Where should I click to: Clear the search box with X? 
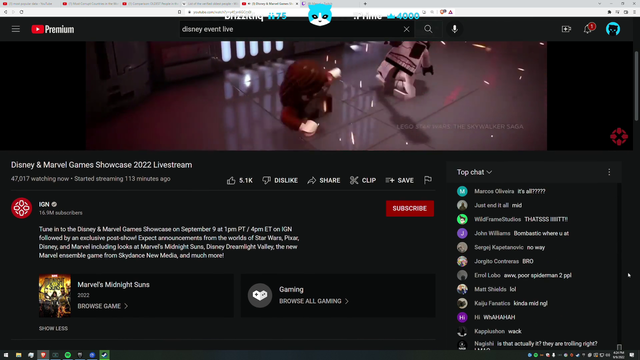407,29
